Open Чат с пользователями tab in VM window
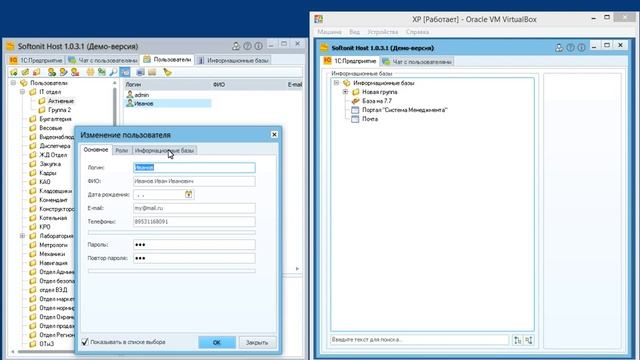 [417, 62]
